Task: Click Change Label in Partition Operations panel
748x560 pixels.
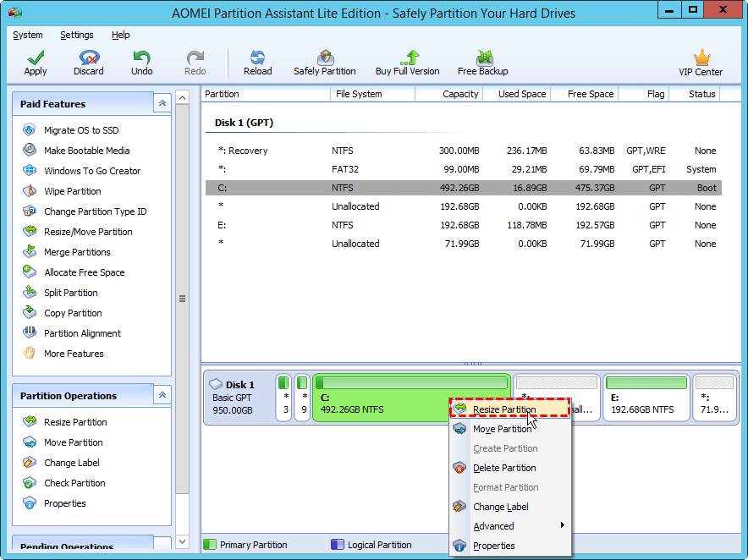Action: click(72, 463)
